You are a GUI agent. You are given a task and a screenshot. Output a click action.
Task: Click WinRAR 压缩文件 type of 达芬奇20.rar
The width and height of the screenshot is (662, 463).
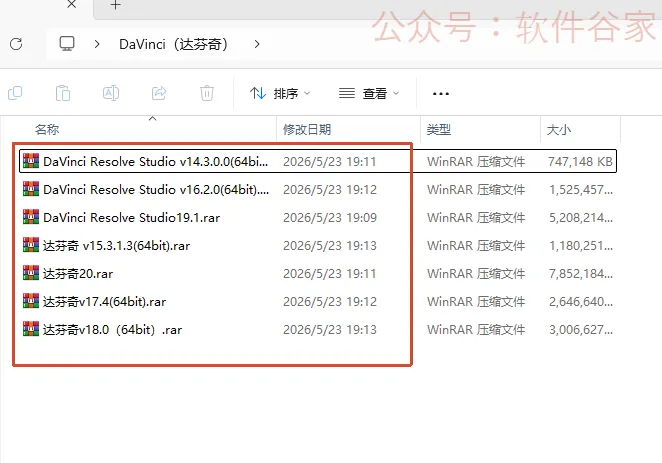click(476, 274)
